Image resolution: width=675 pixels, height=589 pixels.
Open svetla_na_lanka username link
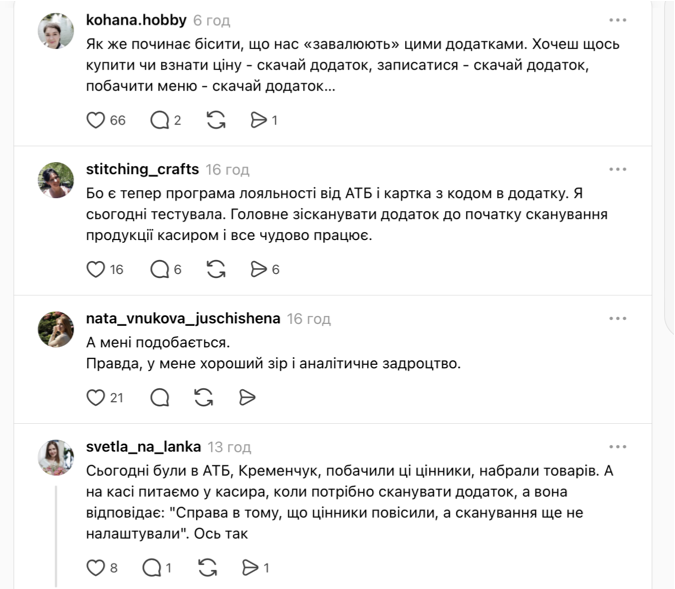pyautogui.click(x=143, y=446)
